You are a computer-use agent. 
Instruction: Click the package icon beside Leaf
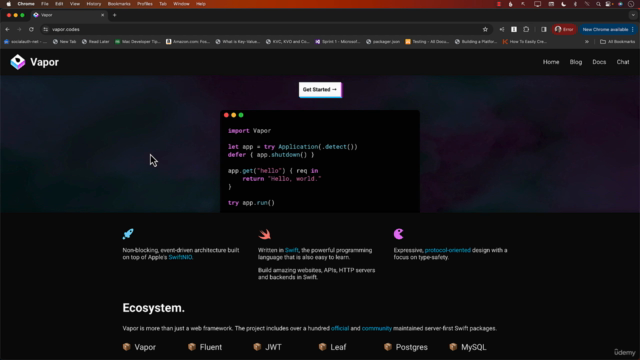click(x=322, y=347)
